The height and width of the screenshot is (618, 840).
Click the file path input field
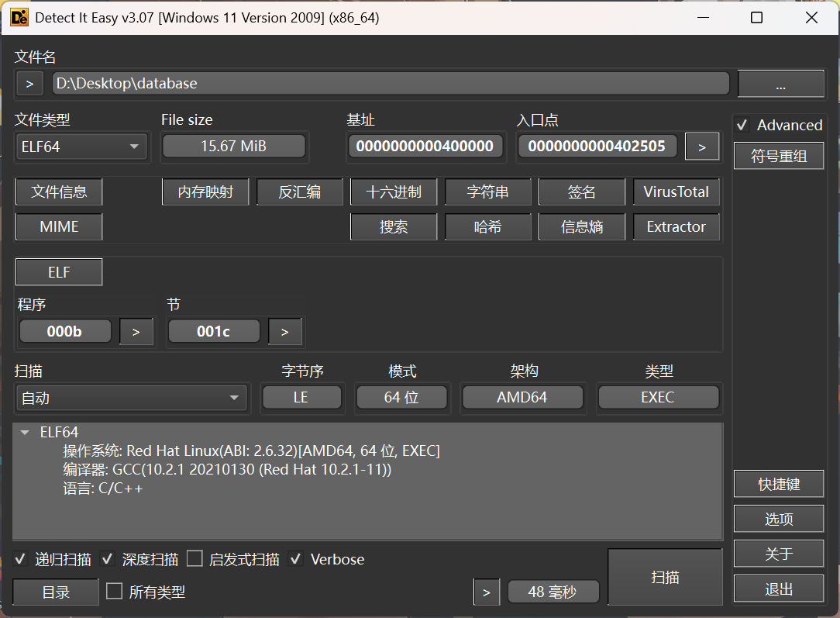[391, 84]
